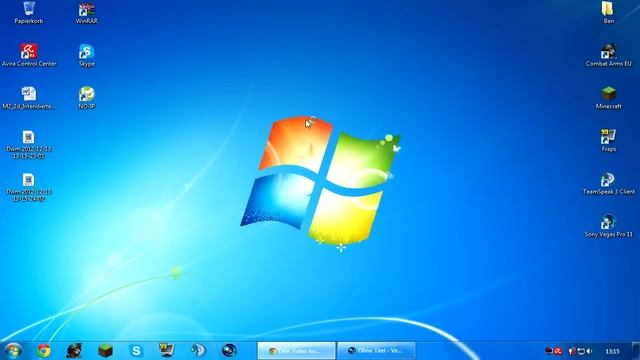
Task: Select the Dwm video file ending 01
Action: pyautogui.click(x=29, y=144)
